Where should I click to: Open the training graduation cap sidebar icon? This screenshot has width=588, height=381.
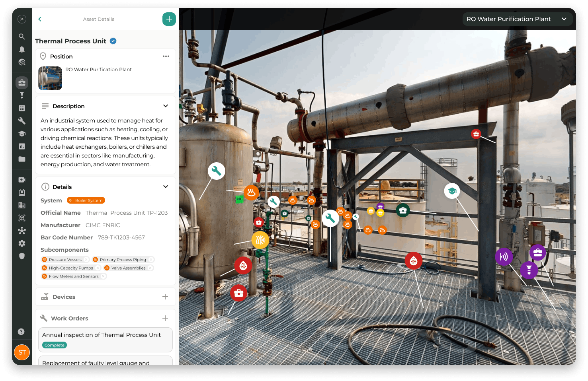pyautogui.click(x=22, y=134)
